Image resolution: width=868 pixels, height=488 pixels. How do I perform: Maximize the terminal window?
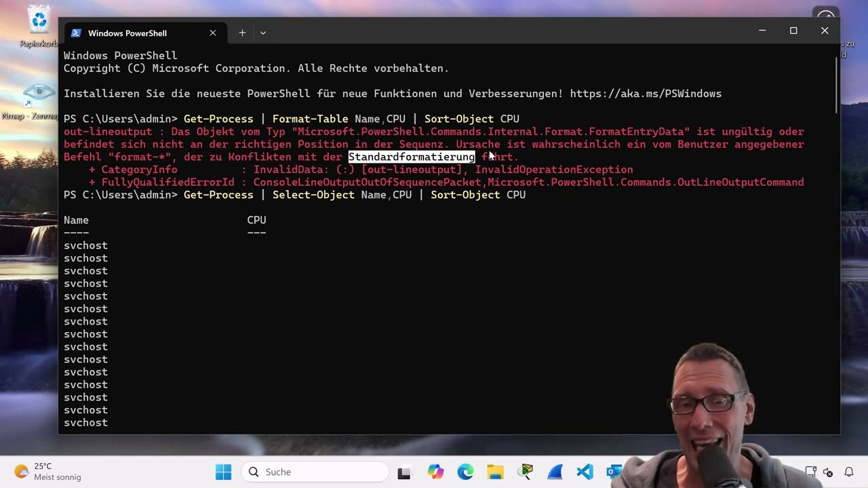pyautogui.click(x=793, y=30)
